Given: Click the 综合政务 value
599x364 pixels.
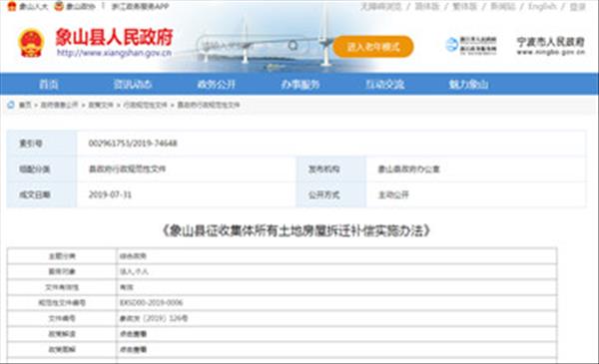Looking at the screenshot, I should (133, 256).
